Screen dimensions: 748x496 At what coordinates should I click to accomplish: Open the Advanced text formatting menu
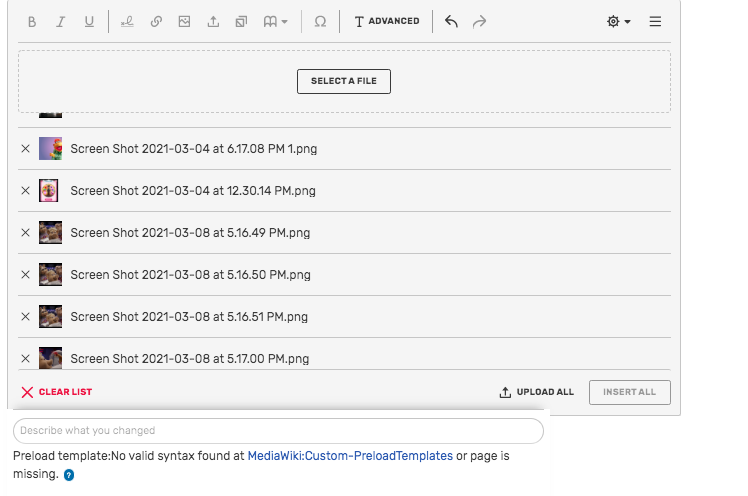(x=387, y=21)
